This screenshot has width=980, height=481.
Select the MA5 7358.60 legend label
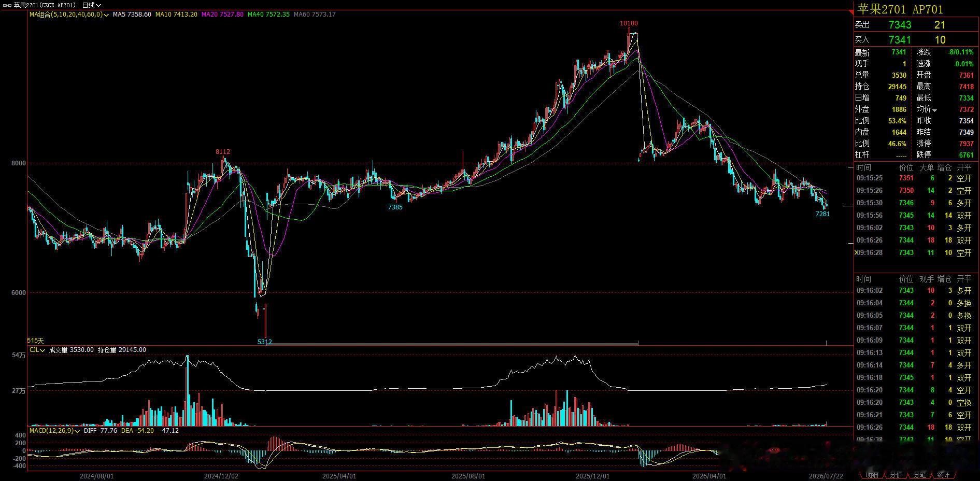point(132,15)
